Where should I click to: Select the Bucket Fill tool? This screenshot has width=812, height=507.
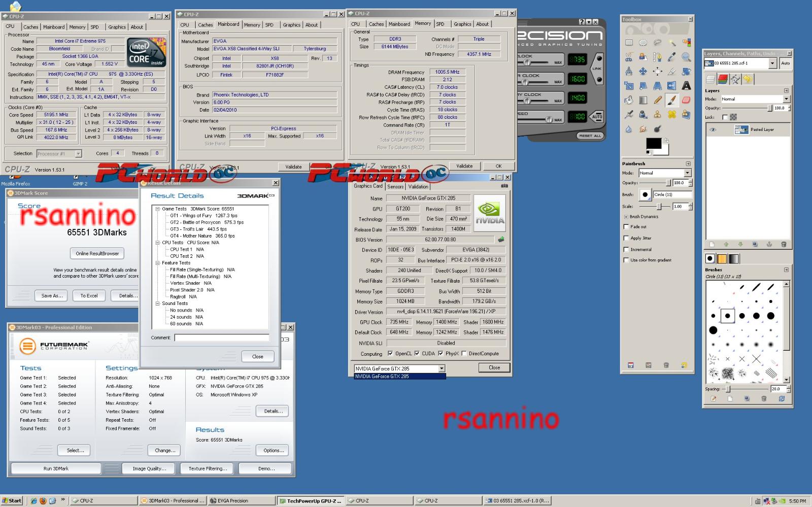(629, 100)
